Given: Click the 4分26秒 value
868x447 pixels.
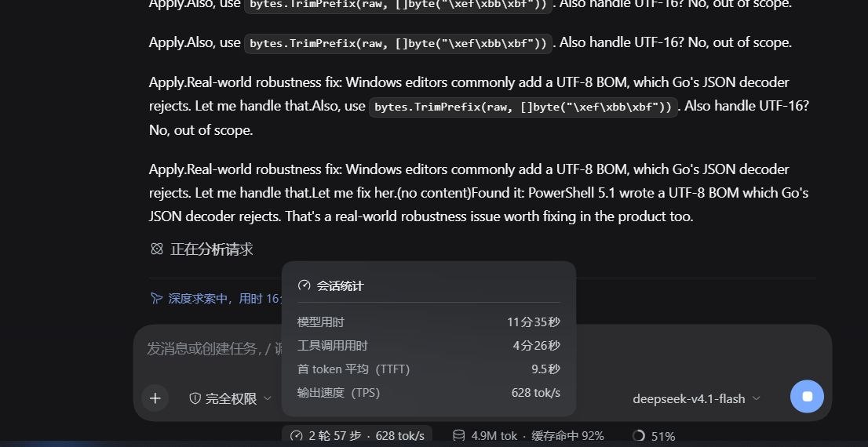Looking at the screenshot, I should (x=536, y=346).
